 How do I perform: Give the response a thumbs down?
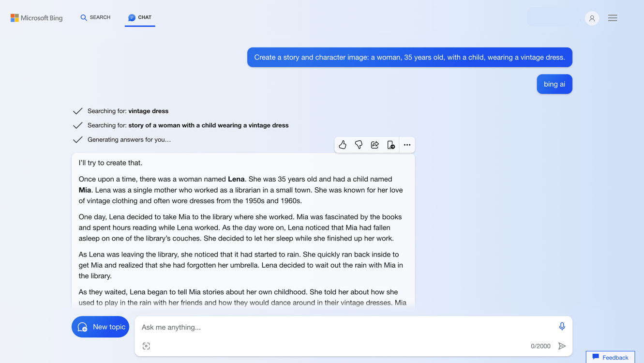click(x=359, y=144)
